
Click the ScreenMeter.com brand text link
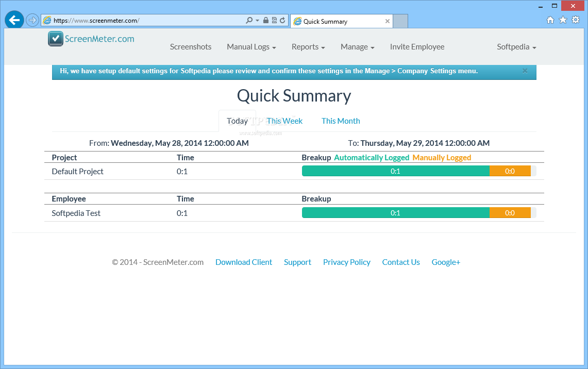99,39
